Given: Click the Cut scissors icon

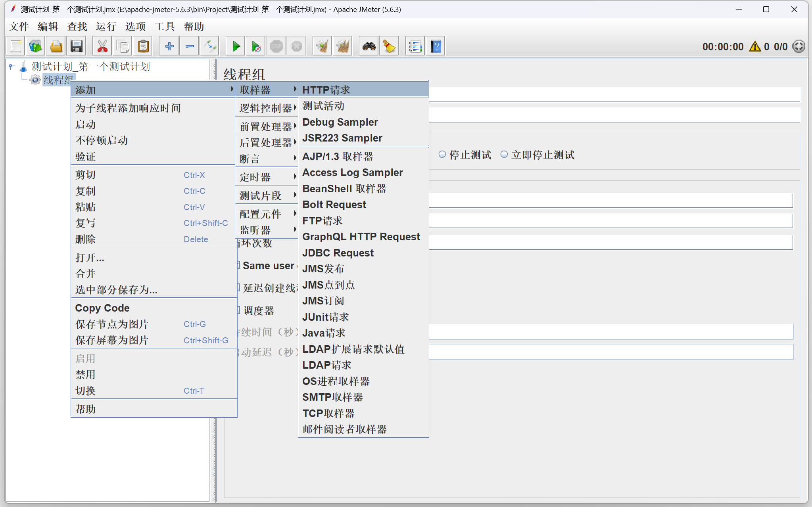Looking at the screenshot, I should point(102,46).
